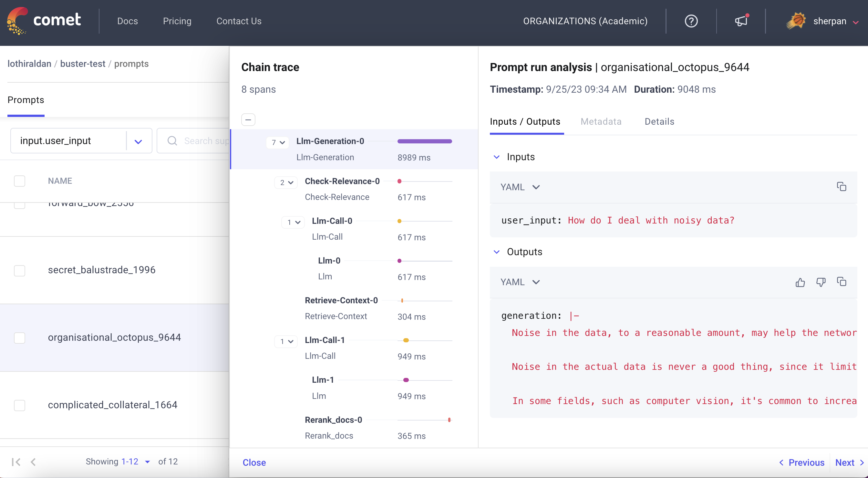This screenshot has width=868, height=478.
Task: Click the thumbs up icon on output
Action: click(800, 282)
